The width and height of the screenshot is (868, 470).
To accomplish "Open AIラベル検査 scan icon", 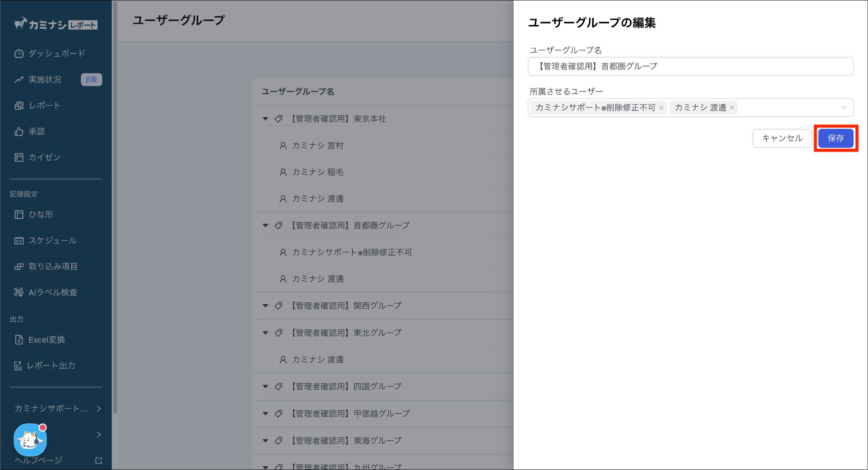I will [x=19, y=292].
